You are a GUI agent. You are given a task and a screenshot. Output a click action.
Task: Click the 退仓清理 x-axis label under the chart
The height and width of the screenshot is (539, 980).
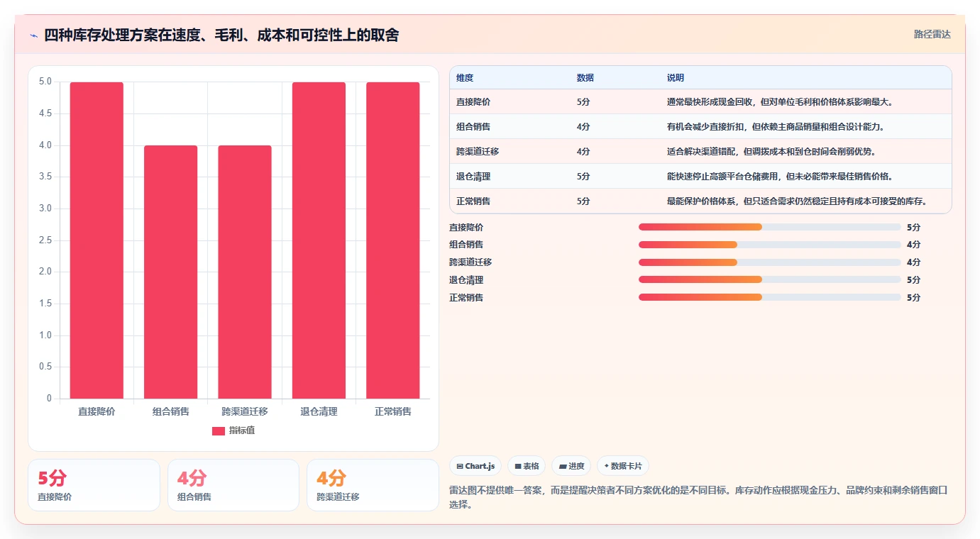tap(319, 411)
